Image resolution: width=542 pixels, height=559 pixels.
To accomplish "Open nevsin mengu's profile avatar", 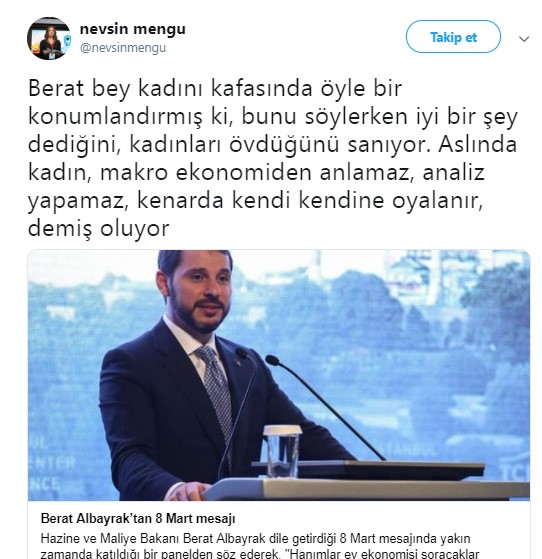I will (x=48, y=39).
